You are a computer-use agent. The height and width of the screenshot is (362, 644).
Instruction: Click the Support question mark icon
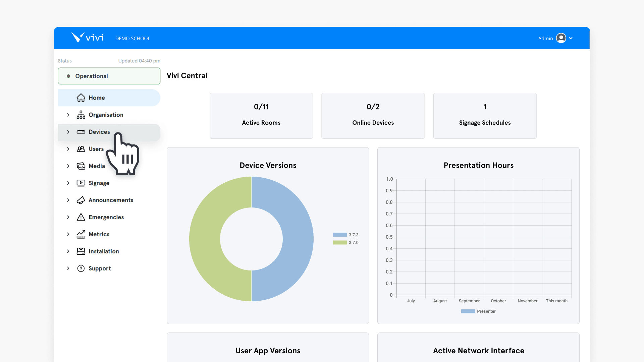coord(81,268)
